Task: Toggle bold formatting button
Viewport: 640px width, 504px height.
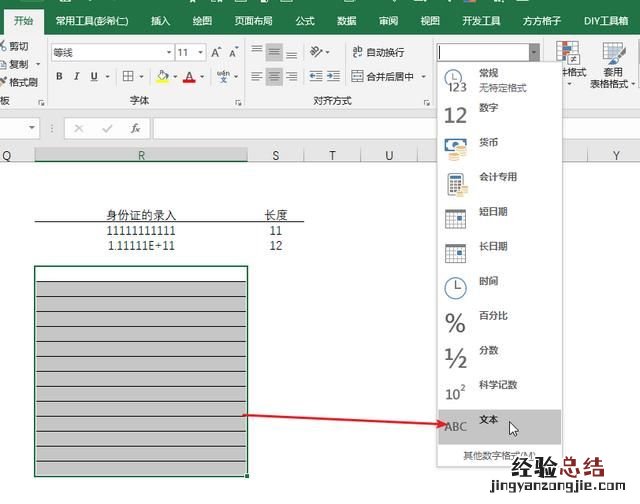Action: (x=59, y=76)
